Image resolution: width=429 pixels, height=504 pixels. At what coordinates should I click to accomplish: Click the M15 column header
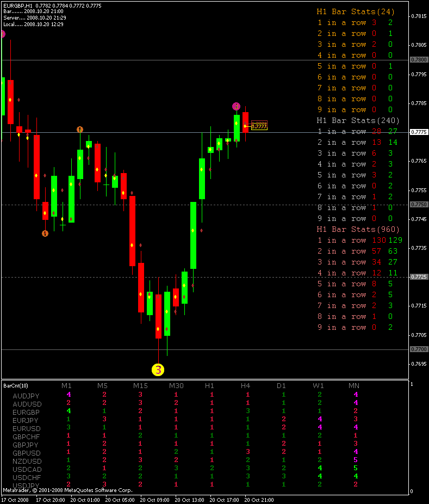click(x=140, y=386)
